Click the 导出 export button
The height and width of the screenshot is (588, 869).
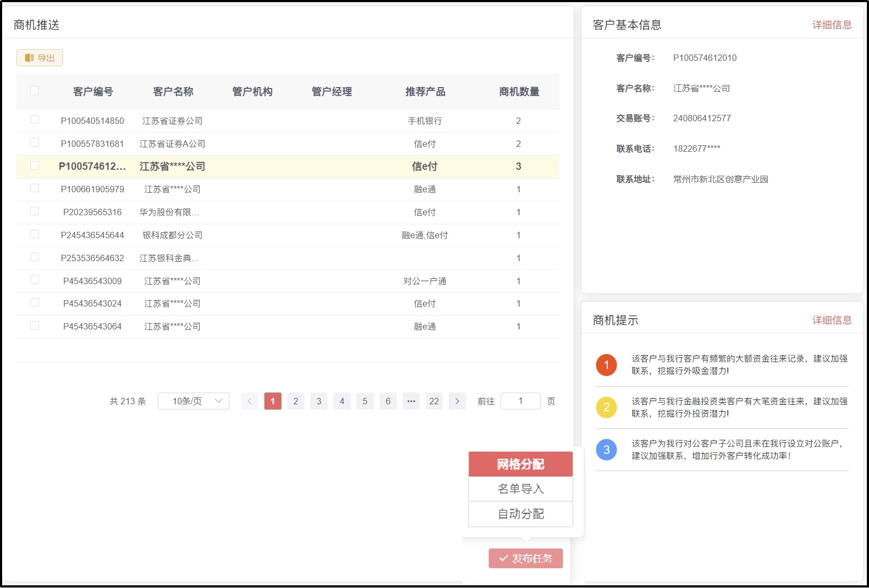click(40, 58)
